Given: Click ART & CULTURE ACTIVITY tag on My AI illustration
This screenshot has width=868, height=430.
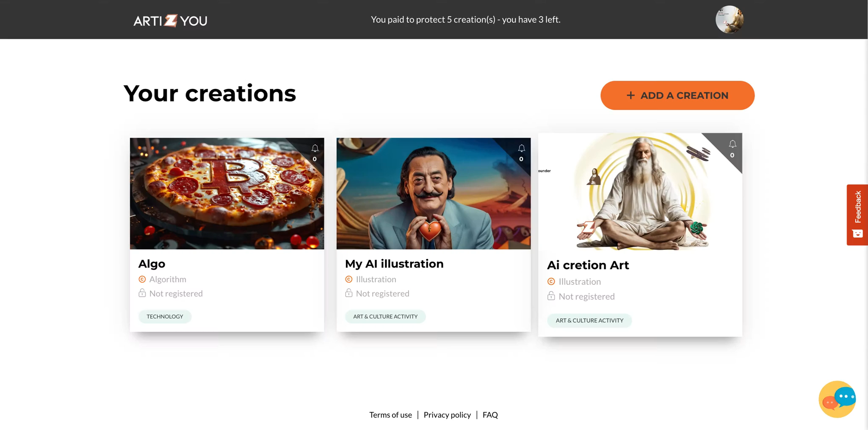Looking at the screenshot, I should [x=385, y=317].
